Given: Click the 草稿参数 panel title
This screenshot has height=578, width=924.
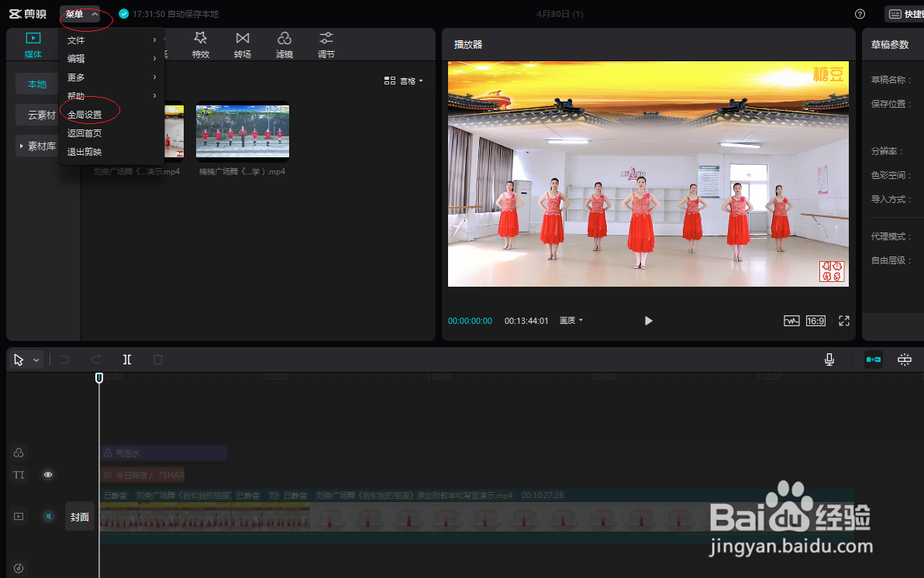Looking at the screenshot, I should (x=890, y=45).
